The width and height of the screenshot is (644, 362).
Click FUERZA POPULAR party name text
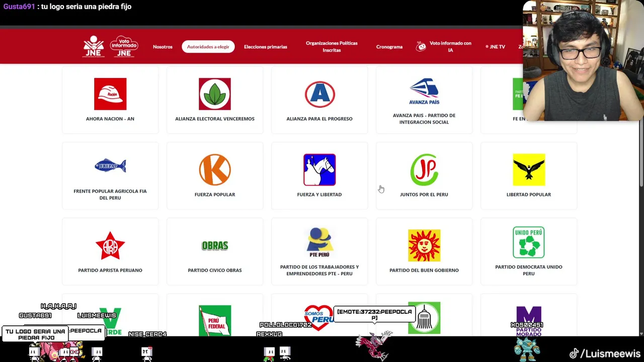coord(215,195)
